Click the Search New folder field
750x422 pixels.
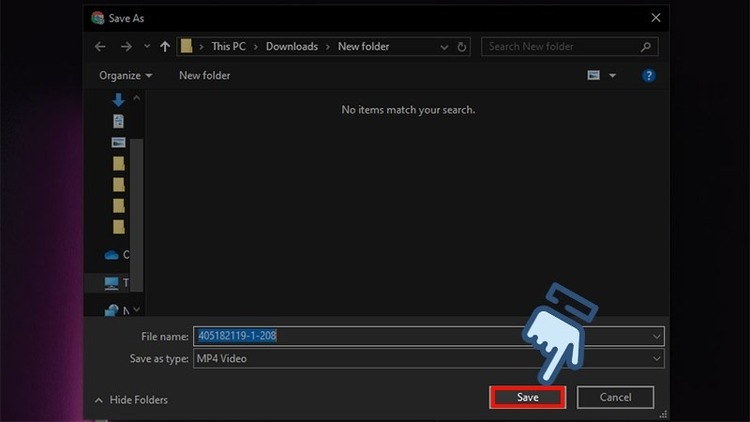[x=565, y=46]
